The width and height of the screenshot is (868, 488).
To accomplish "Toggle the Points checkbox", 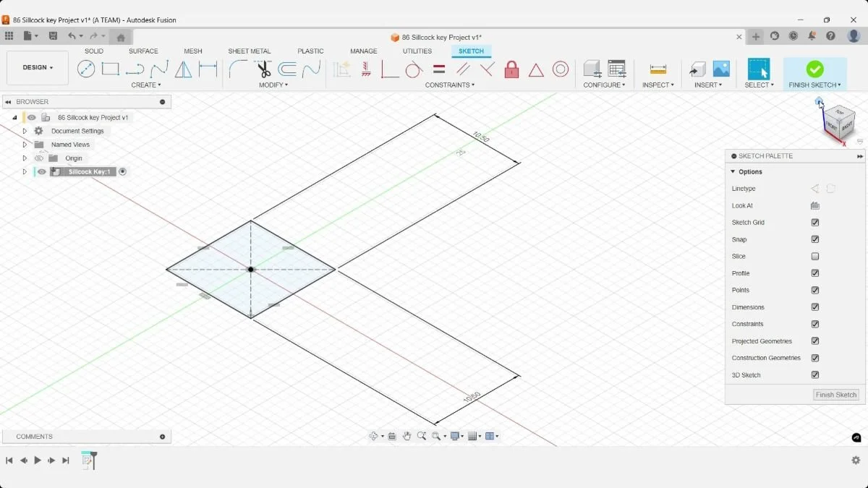I will pyautogui.click(x=815, y=290).
